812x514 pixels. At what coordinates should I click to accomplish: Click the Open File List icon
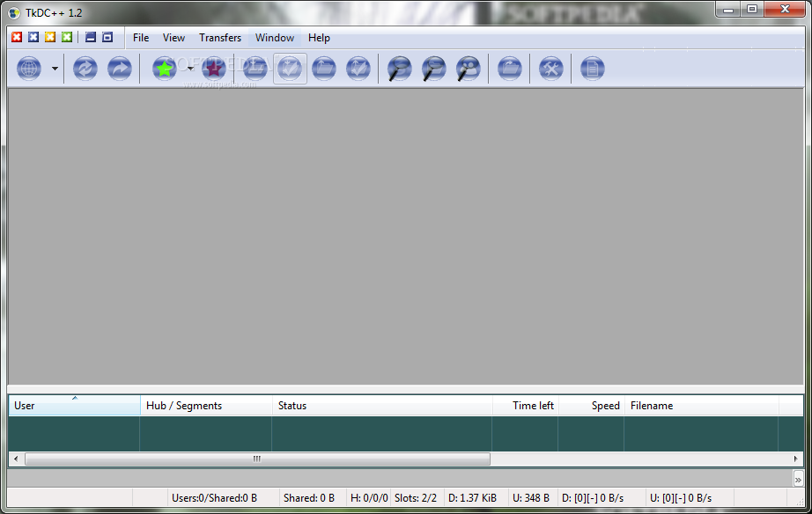510,69
